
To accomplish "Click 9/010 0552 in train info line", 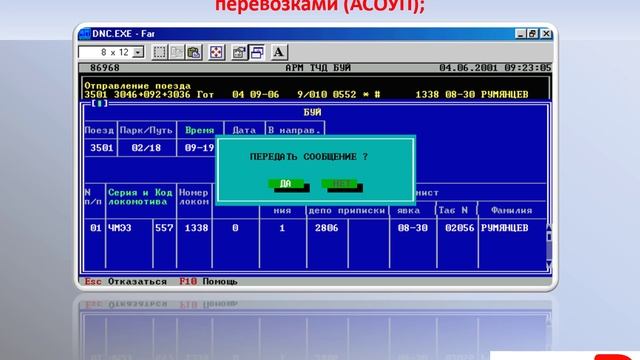I will pyautogui.click(x=327, y=95).
